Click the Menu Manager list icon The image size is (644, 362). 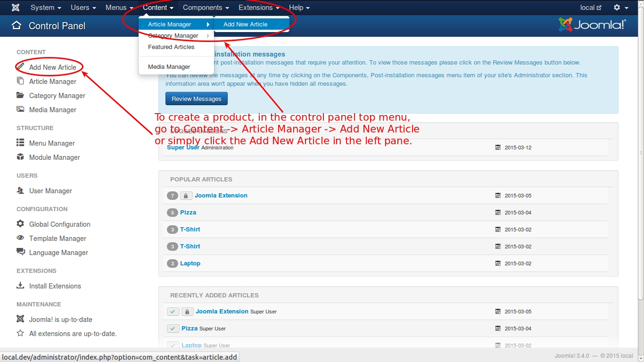click(x=20, y=143)
